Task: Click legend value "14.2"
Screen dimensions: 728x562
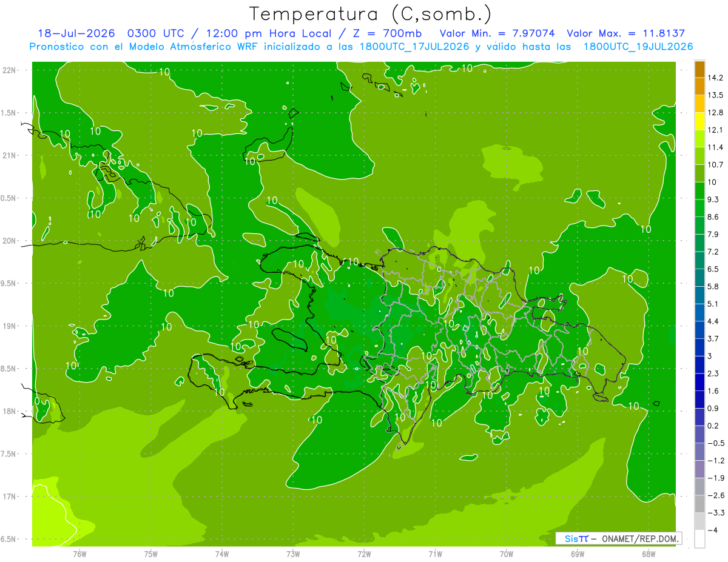Action: pos(715,78)
